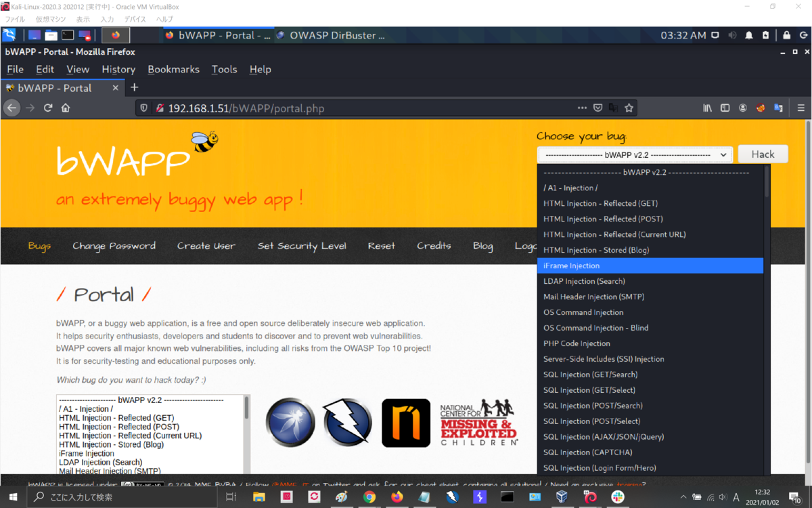The image size is (812, 508).
Task: Click the ZAP lightning logo image
Action: pyautogui.click(x=347, y=423)
